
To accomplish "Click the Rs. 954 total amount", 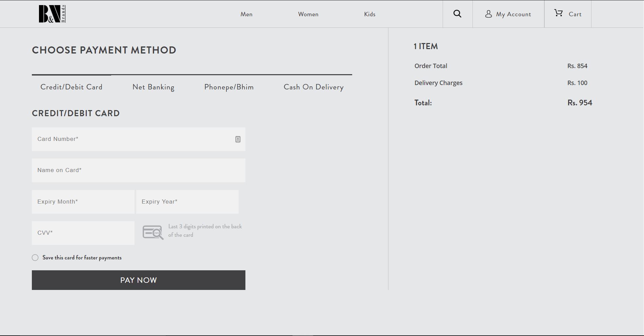I will [x=580, y=103].
